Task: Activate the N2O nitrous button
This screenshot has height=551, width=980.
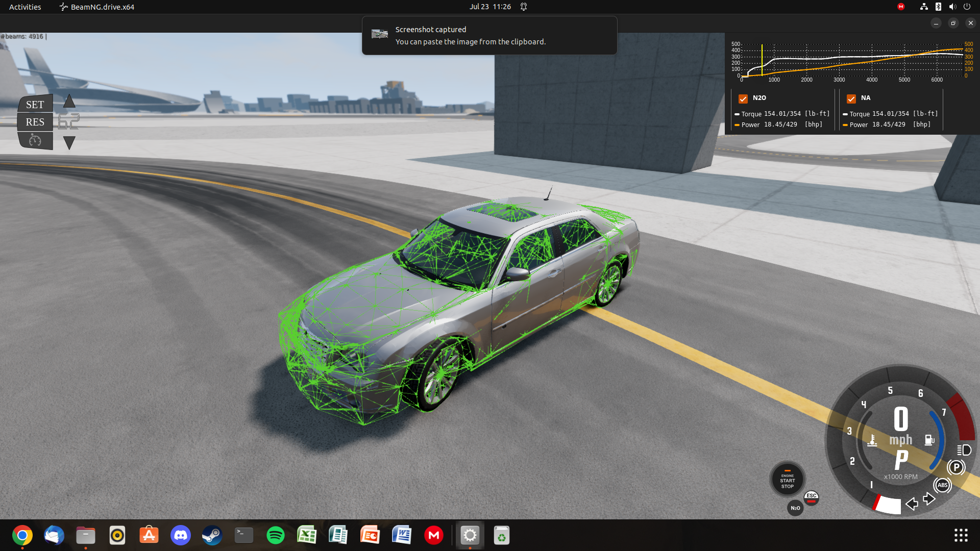Action: coord(795,508)
